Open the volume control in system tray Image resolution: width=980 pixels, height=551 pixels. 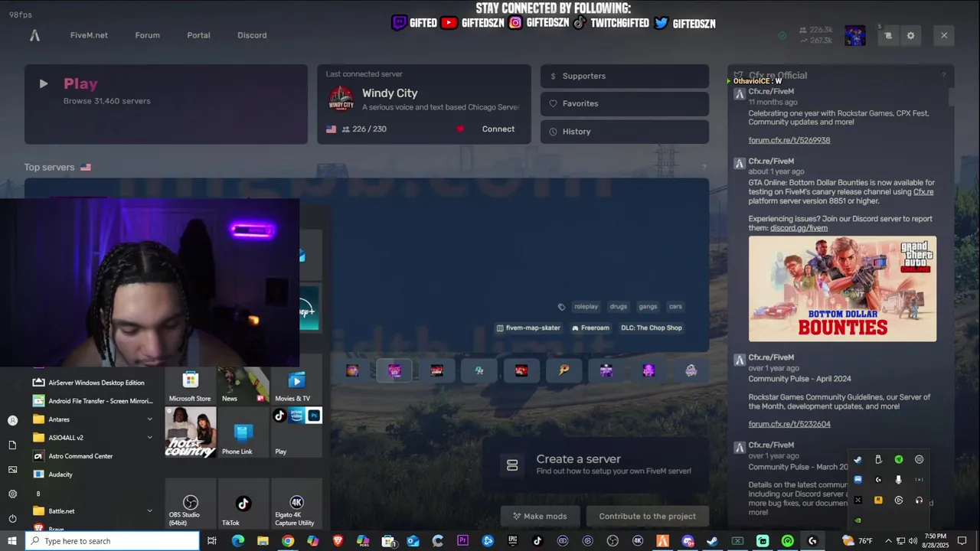913,541
